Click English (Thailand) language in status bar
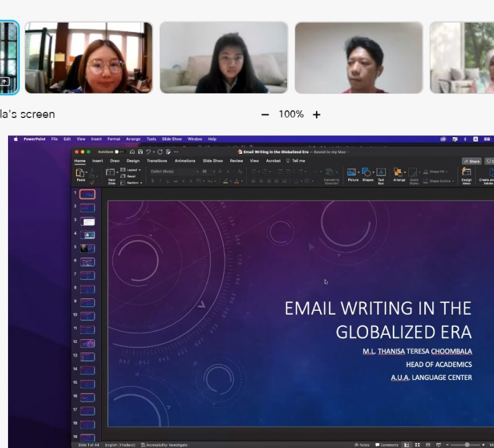Viewport: 494px width, 448px height. (x=120, y=445)
